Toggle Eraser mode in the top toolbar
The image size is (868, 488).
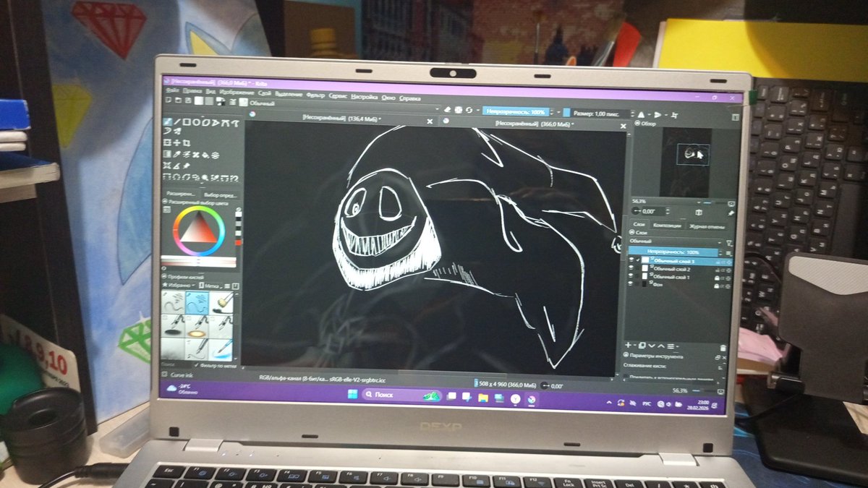click(447, 111)
